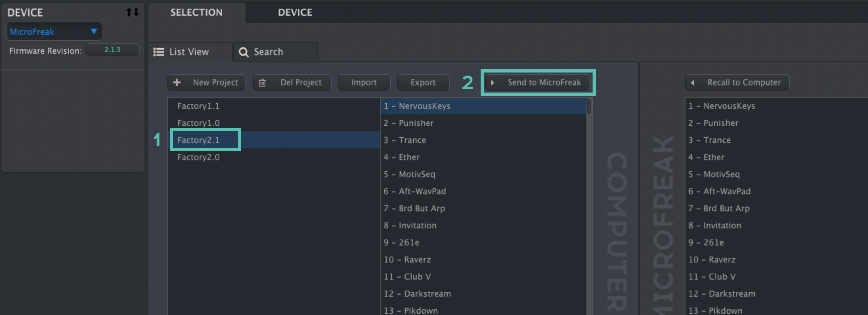Screen dimensions: 868x315
Task: Click the plus icon for New Project
Action: click(x=177, y=83)
